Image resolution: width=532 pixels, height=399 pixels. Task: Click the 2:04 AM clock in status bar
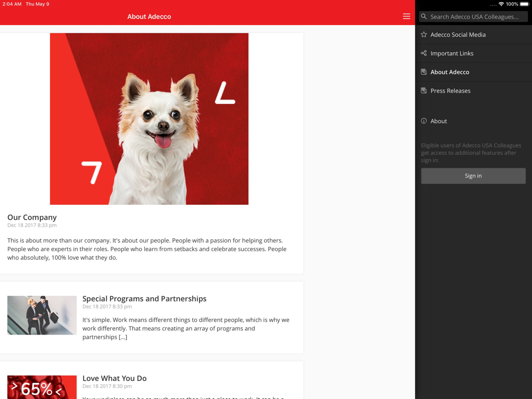pyautogui.click(x=12, y=4)
